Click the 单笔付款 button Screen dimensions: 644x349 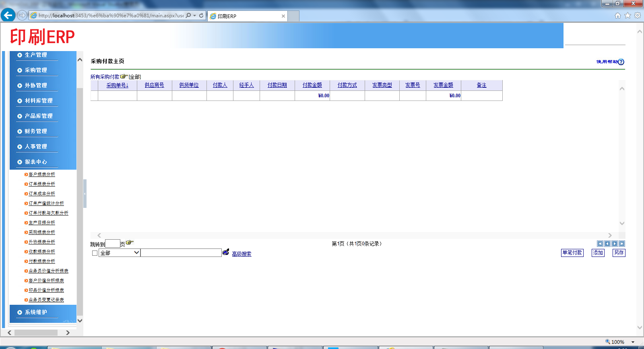click(x=572, y=253)
